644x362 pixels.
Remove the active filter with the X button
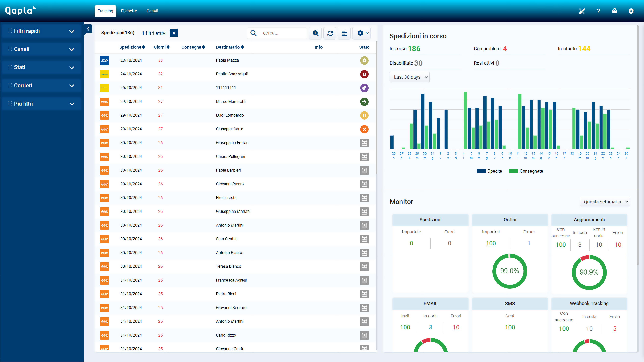(x=174, y=33)
